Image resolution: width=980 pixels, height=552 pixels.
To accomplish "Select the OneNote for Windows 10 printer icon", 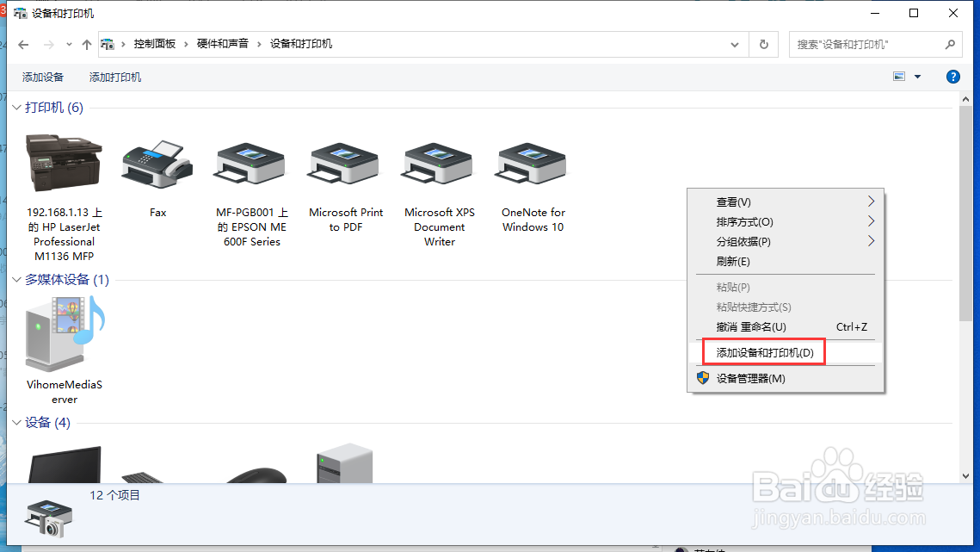I will [533, 164].
